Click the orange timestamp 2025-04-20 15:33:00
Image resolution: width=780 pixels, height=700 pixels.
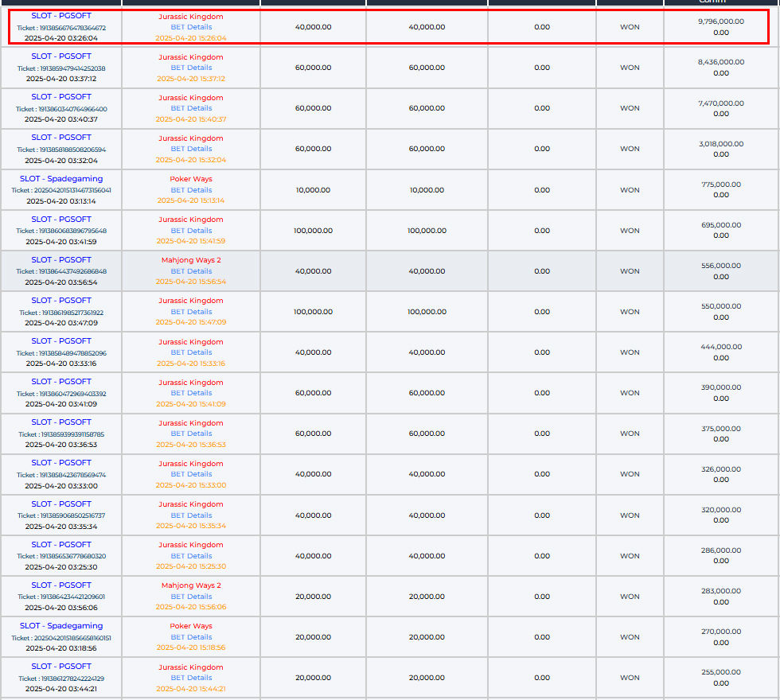point(191,485)
